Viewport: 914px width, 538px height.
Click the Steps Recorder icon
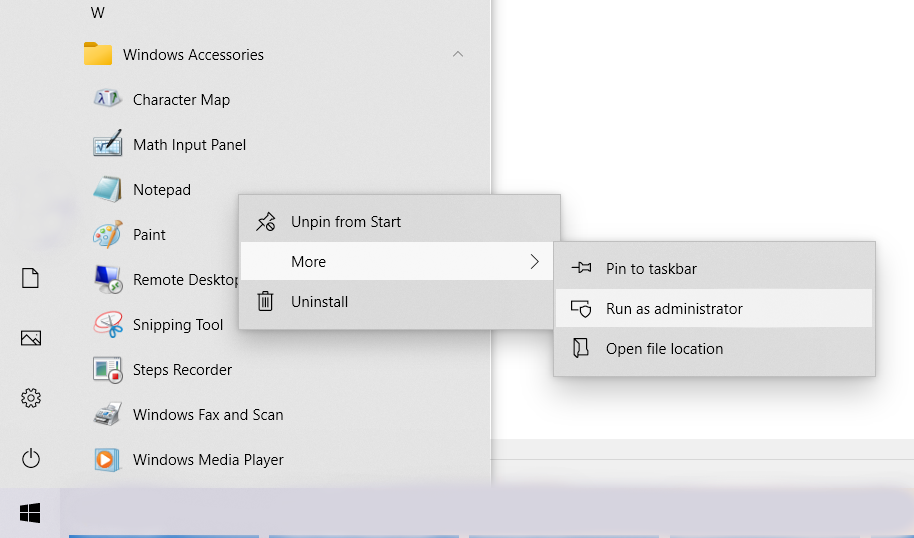coord(108,369)
